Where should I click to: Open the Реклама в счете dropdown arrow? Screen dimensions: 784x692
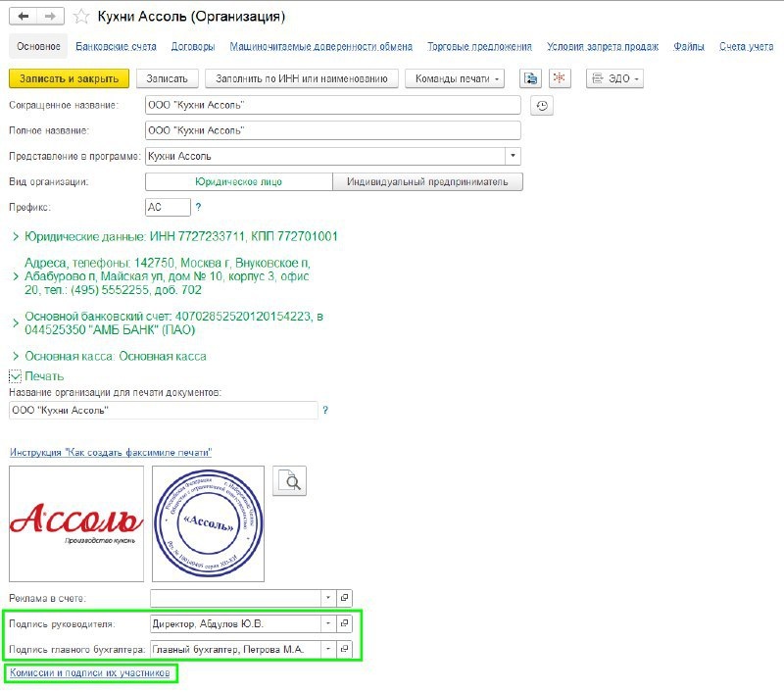click(x=328, y=598)
